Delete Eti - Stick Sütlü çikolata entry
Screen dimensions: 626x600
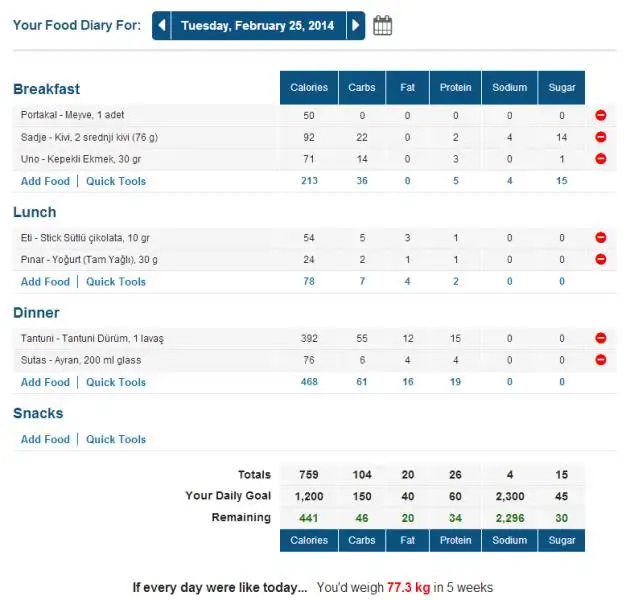(x=600, y=238)
